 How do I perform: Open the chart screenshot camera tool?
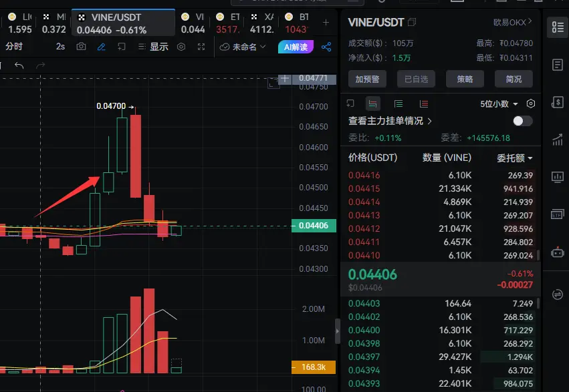pyautogui.click(x=82, y=47)
